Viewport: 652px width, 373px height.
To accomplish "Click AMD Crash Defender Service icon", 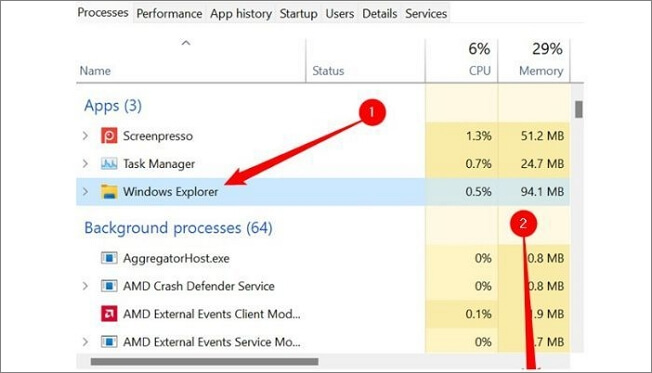I will tap(109, 286).
